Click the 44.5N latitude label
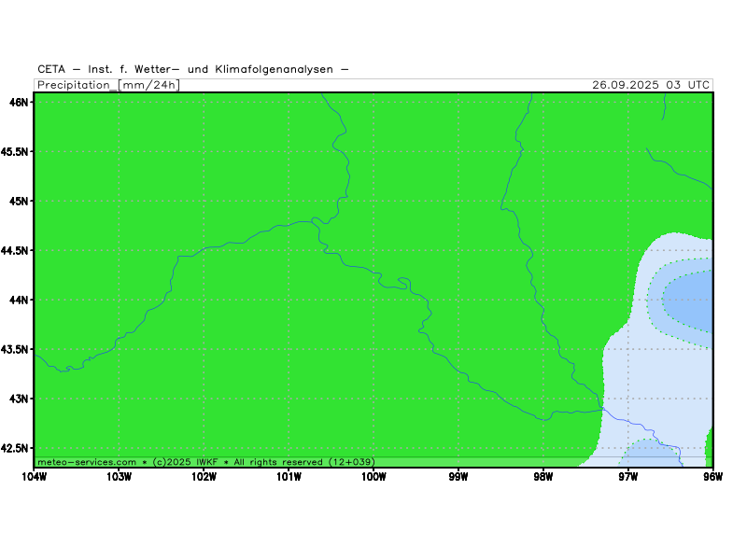The width and height of the screenshot is (747, 560). coord(15,250)
